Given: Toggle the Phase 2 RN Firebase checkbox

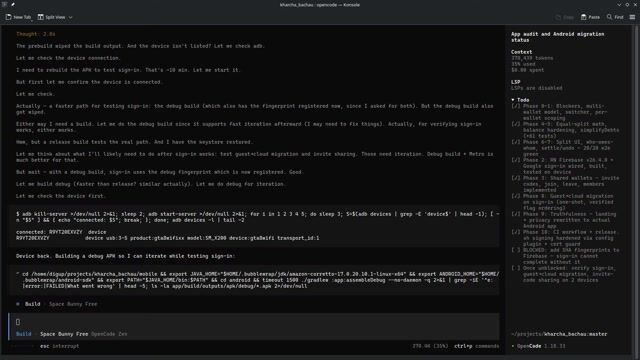Looking at the screenshot, I should point(516,160).
